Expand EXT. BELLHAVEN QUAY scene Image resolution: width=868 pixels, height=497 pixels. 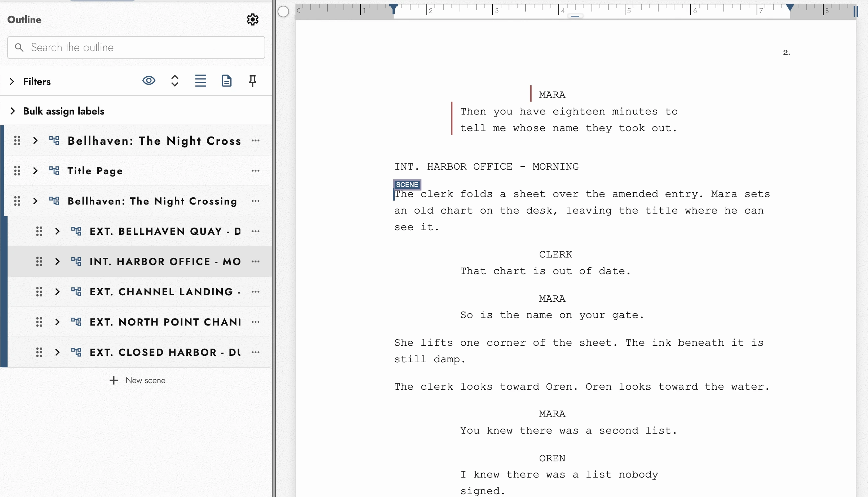point(57,231)
